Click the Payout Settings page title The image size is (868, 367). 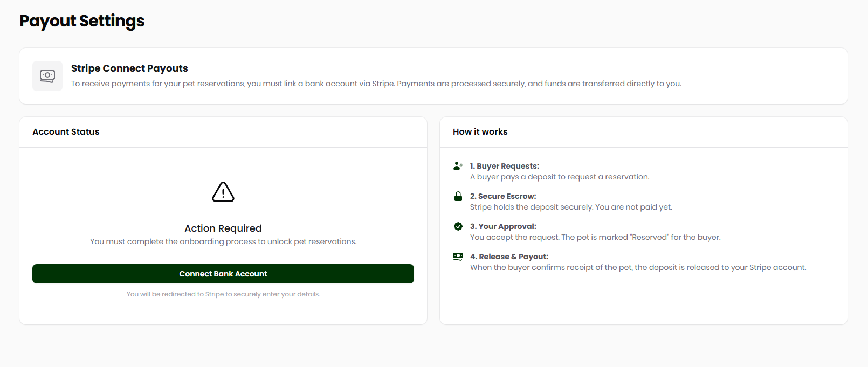point(82,21)
